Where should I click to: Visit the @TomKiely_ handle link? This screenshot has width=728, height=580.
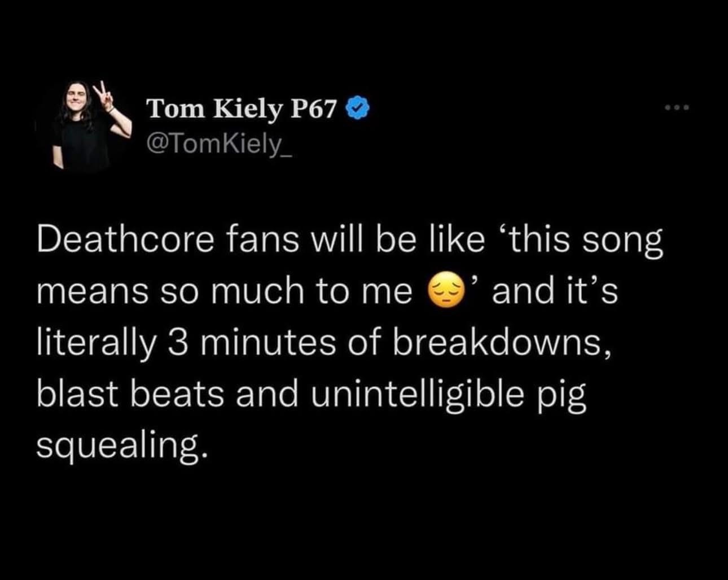pos(220,145)
